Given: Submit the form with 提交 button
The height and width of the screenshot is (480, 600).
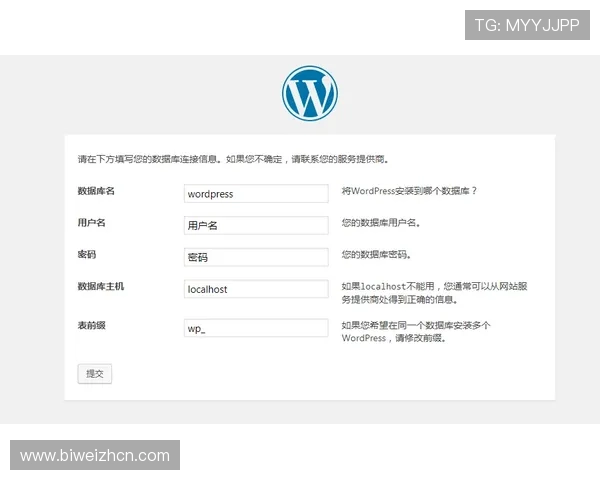Looking at the screenshot, I should pos(95,374).
